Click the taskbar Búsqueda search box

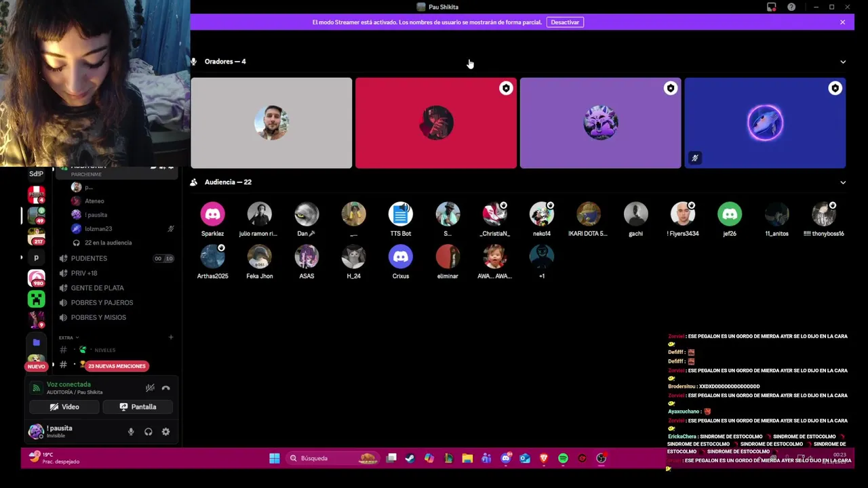pyautogui.click(x=333, y=458)
